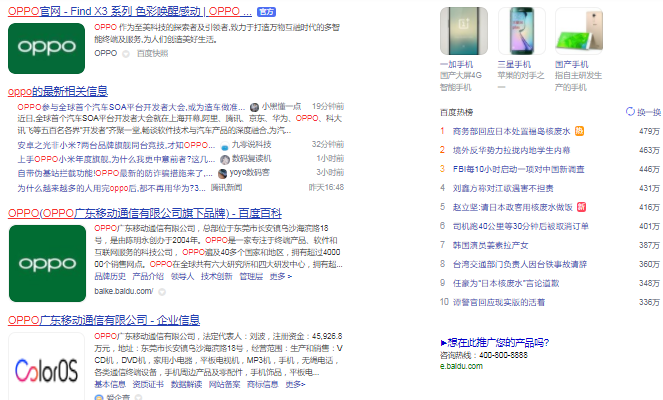The image size is (663, 400).
Task: Open the news 安卓之光非小米
Action: pos(116,145)
